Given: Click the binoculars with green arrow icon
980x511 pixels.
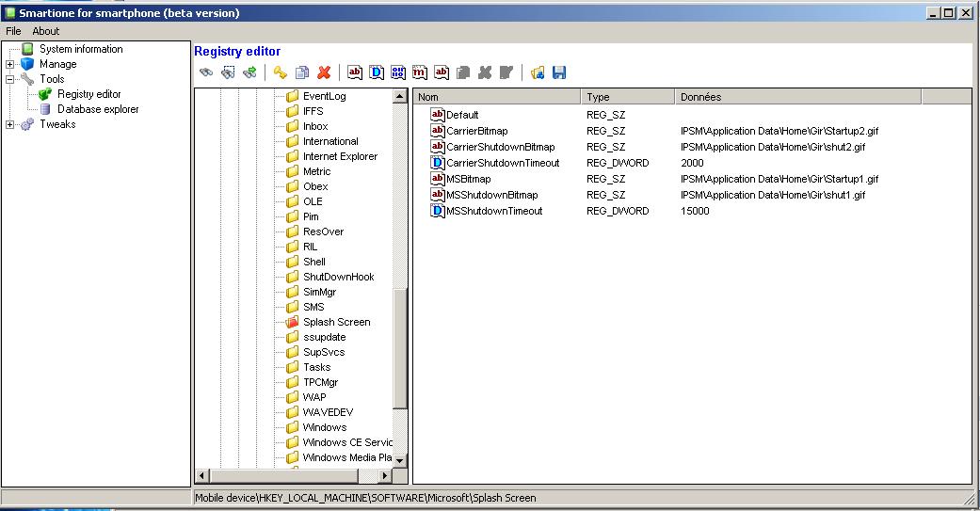Looking at the screenshot, I should [x=250, y=72].
